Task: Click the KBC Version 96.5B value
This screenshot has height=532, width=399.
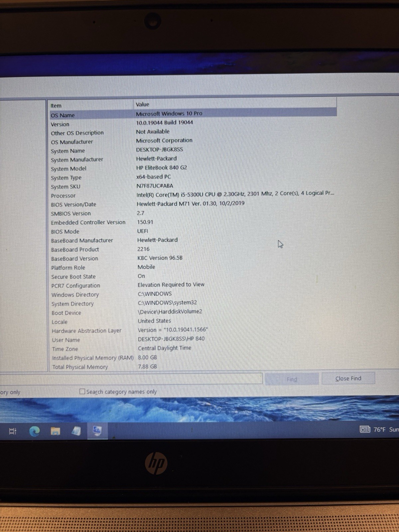Action: click(160, 258)
